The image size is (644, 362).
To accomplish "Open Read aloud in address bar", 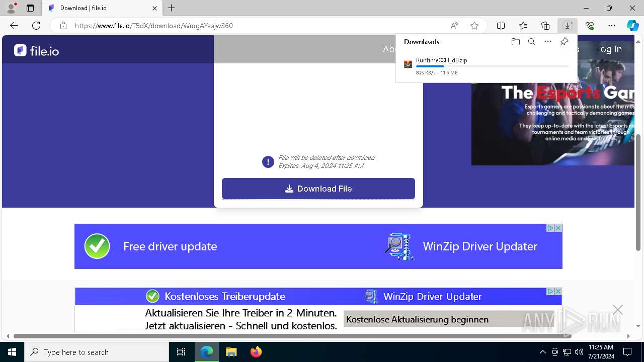I will coord(454,26).
